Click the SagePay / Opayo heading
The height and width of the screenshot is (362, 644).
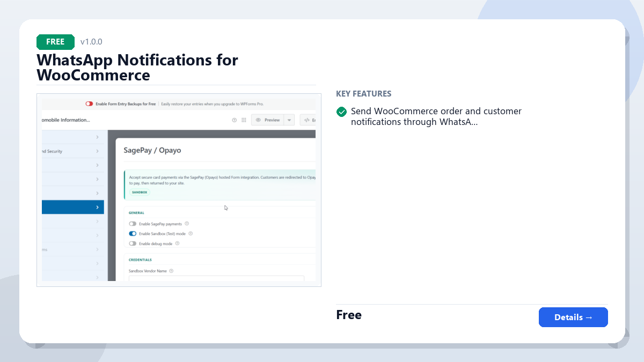152,151
